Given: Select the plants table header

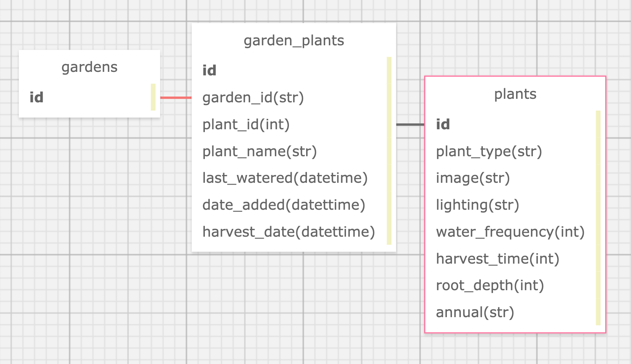Looking at the screenshot, I should coord(515,94).
